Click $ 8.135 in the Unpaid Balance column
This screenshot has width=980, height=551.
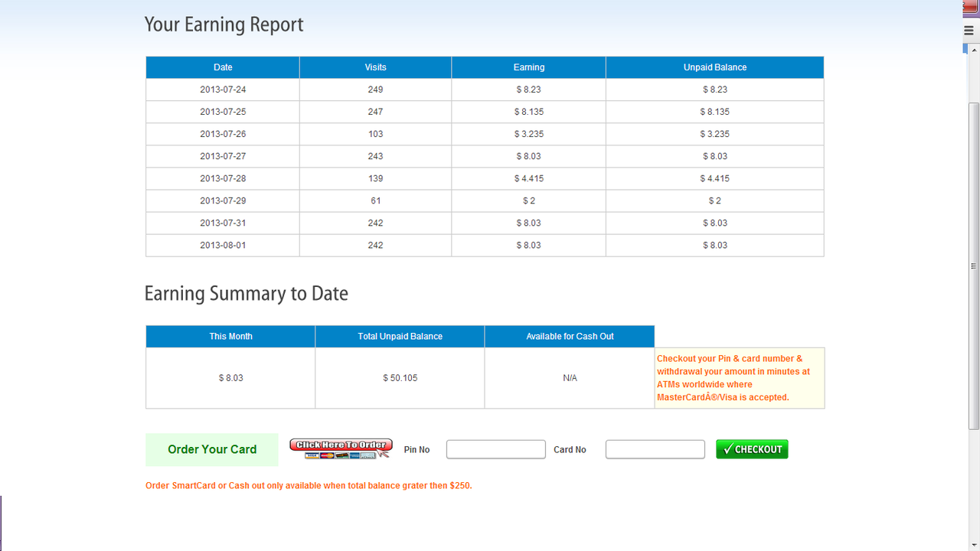[715, 112]
